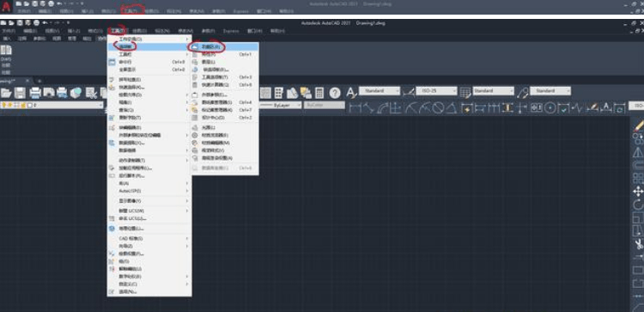Open the Express menu in the menu bar
The image size is (644, 312).
click(231, 31)
